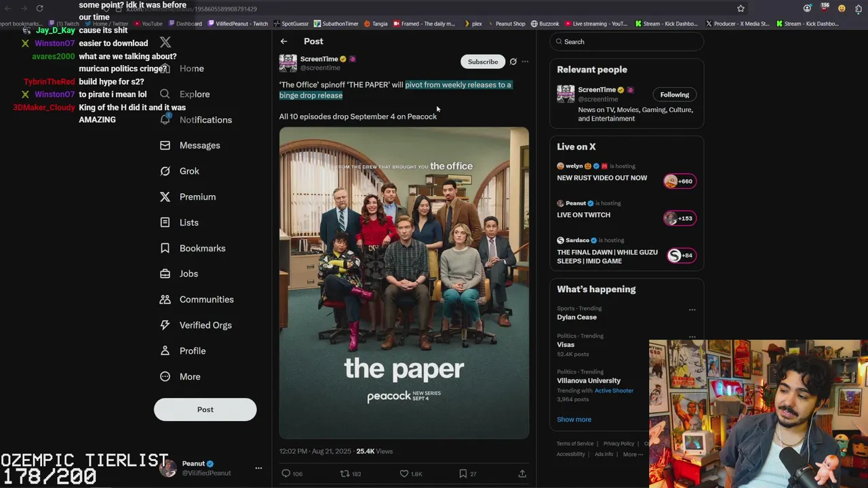
Task: Like the post with heart icon
Action: point(404,474)
